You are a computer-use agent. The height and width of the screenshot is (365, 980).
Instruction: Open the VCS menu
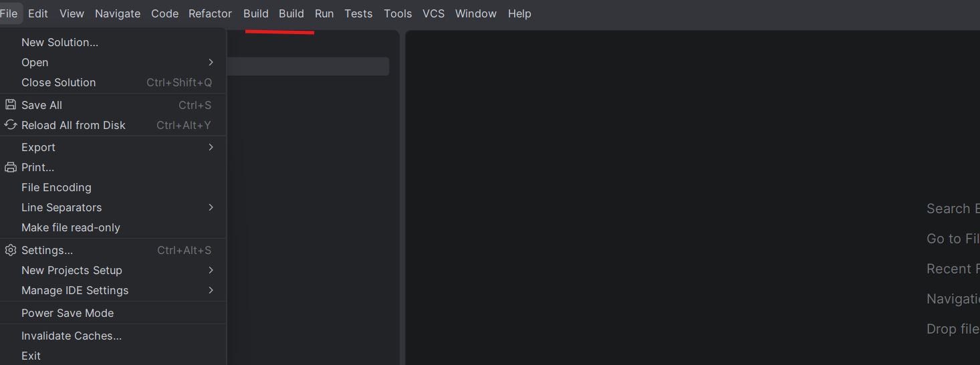pos(433,13)
